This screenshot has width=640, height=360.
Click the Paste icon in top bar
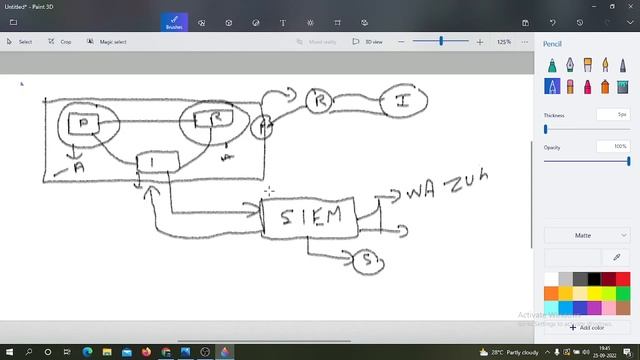[525, 23]
